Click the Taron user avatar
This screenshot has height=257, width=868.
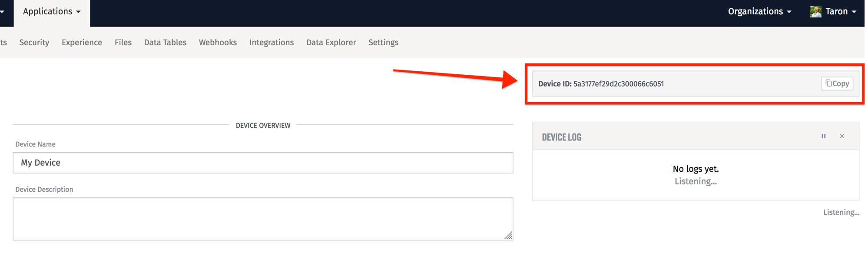tap(816, 12)
